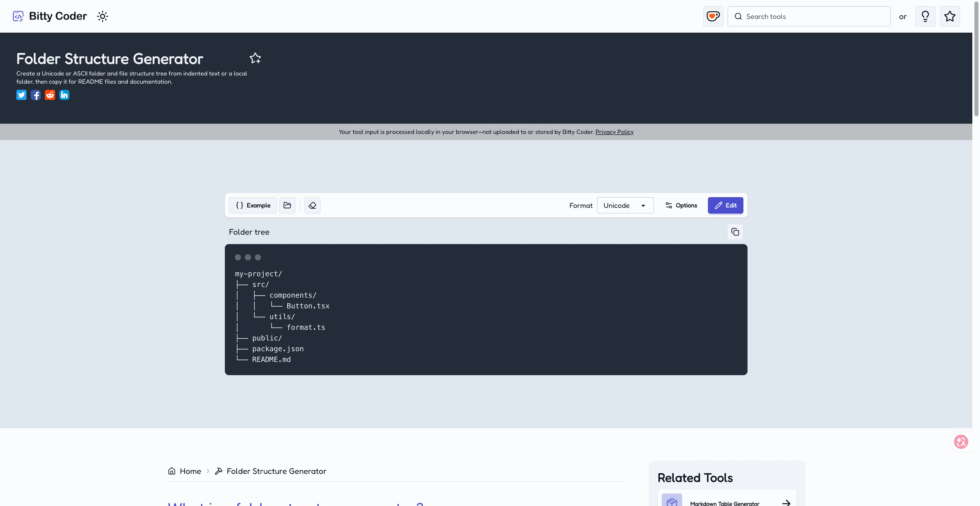Screen dimensions: 980x506
Task: Click the translate floating icon
Action: click(x=961, y=442)
